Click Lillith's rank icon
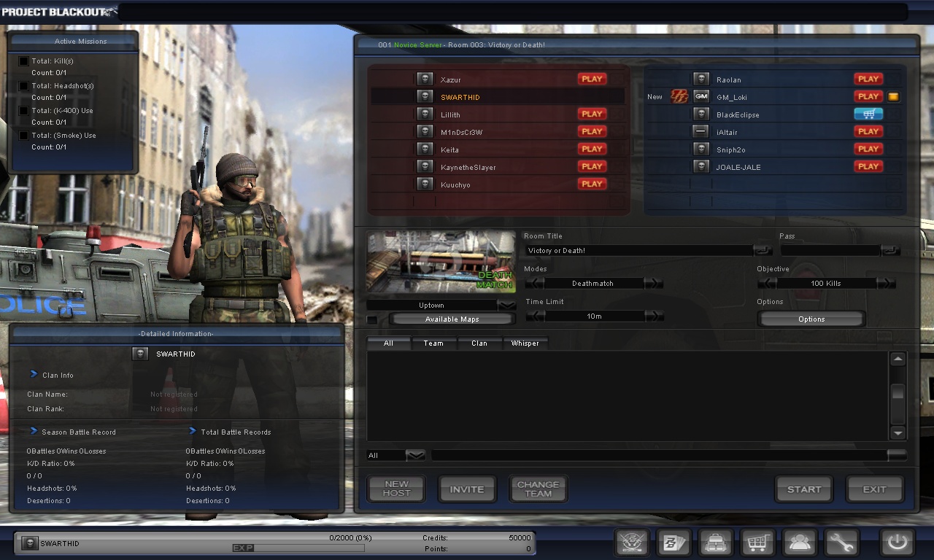 425,114
